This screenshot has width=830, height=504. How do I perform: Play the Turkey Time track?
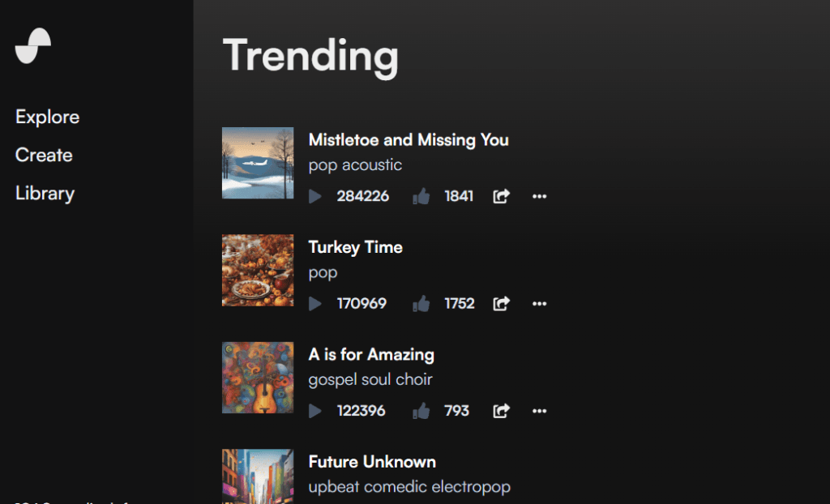[315, 304]
